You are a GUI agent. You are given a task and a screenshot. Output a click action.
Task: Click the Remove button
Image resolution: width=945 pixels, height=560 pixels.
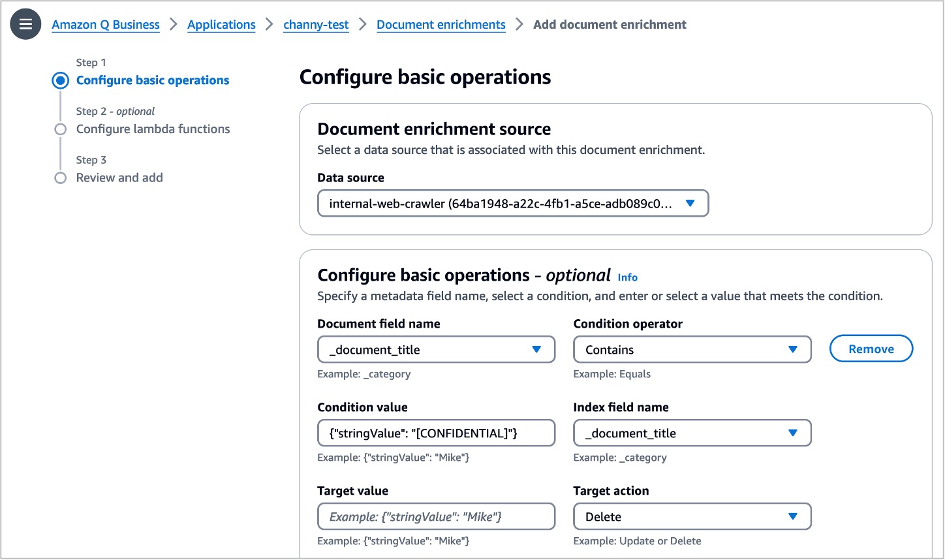coord(871,349)
